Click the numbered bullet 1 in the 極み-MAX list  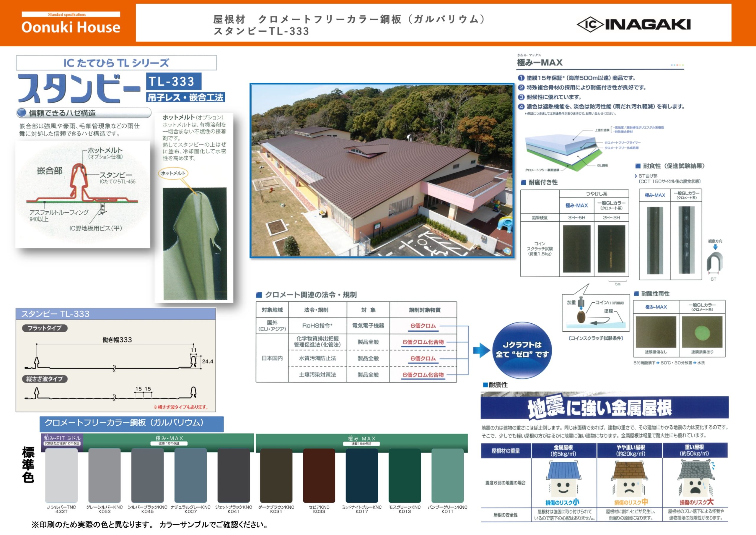521,78
